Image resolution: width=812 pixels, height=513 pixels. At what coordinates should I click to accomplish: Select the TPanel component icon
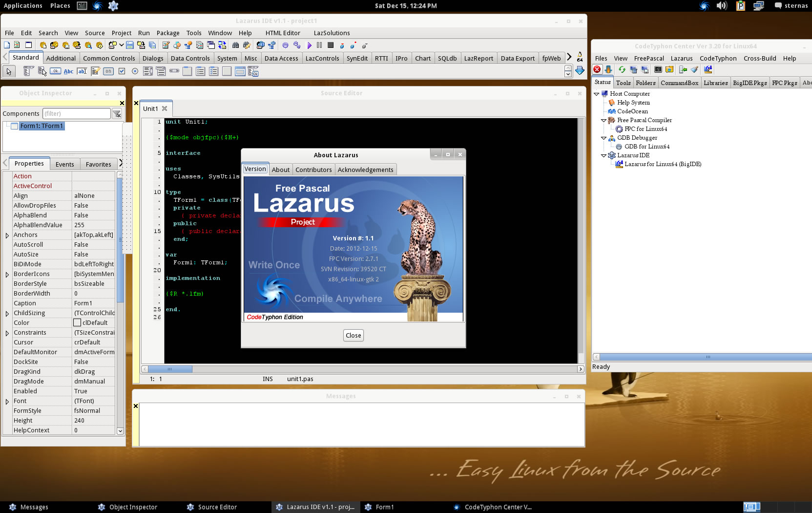[x=227, y=71]
